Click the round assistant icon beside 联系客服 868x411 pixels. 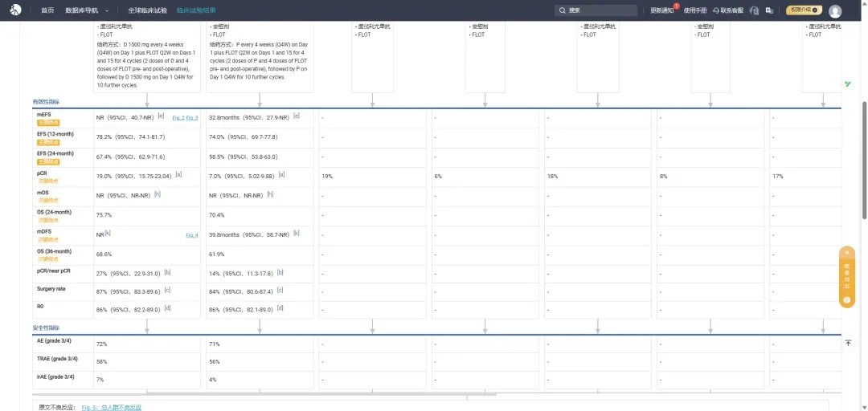754,10
